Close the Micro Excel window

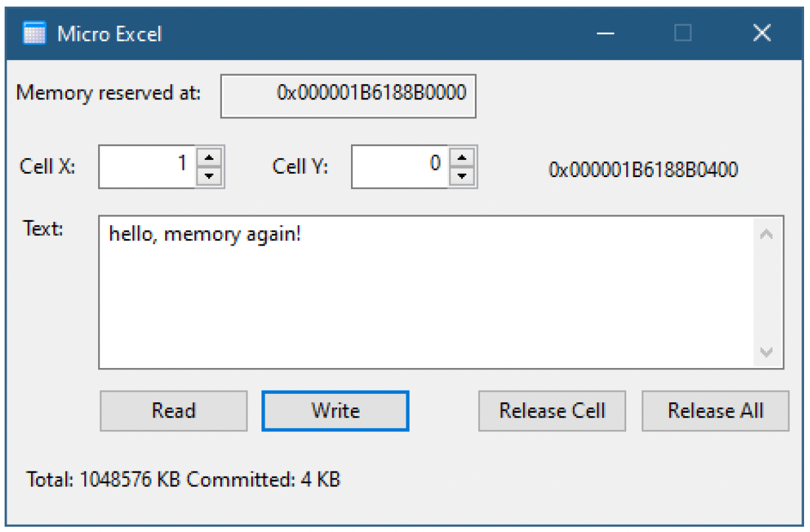[762, 33]
